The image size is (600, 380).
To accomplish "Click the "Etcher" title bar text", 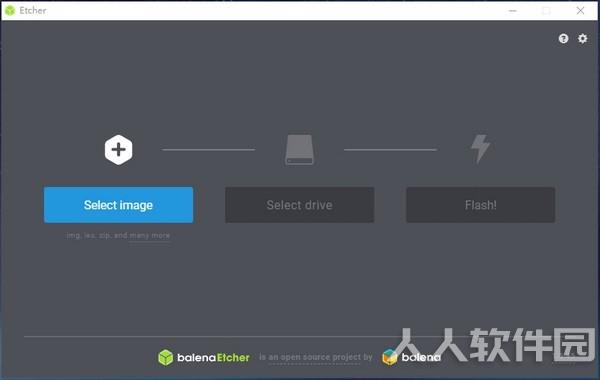I will tap(33, 10).
